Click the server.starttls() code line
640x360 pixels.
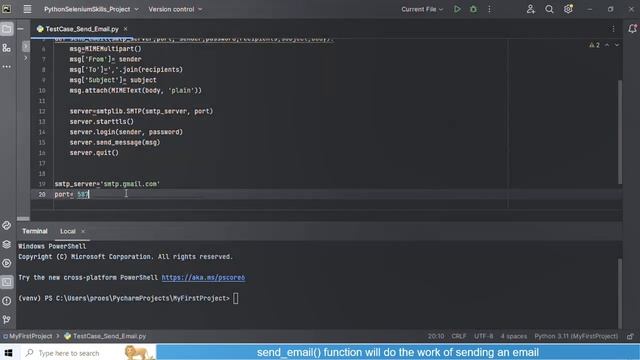[x=102, y=122]
